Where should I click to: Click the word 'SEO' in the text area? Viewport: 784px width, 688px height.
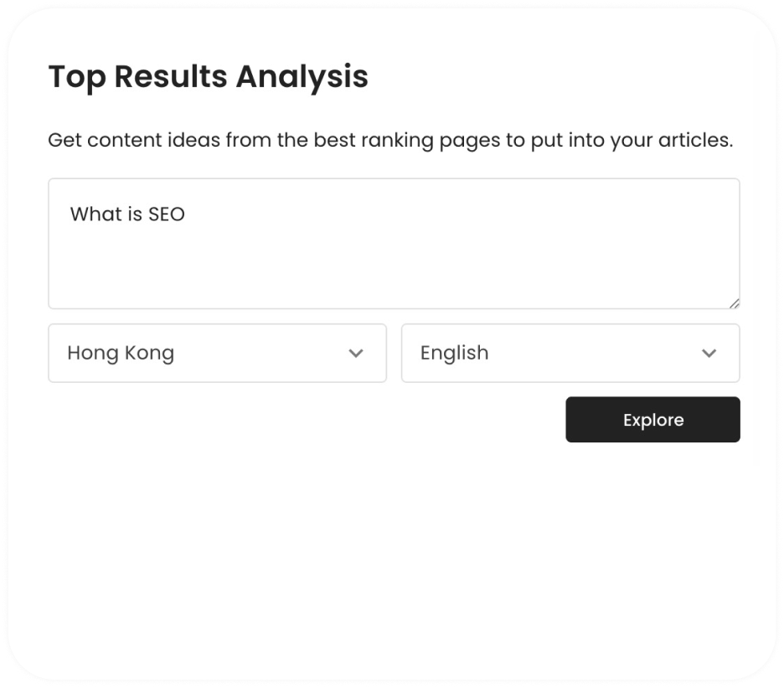coord(167,215)
